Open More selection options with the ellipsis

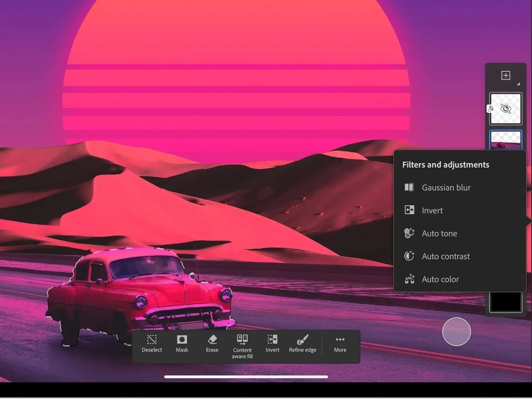pos(340,339)
